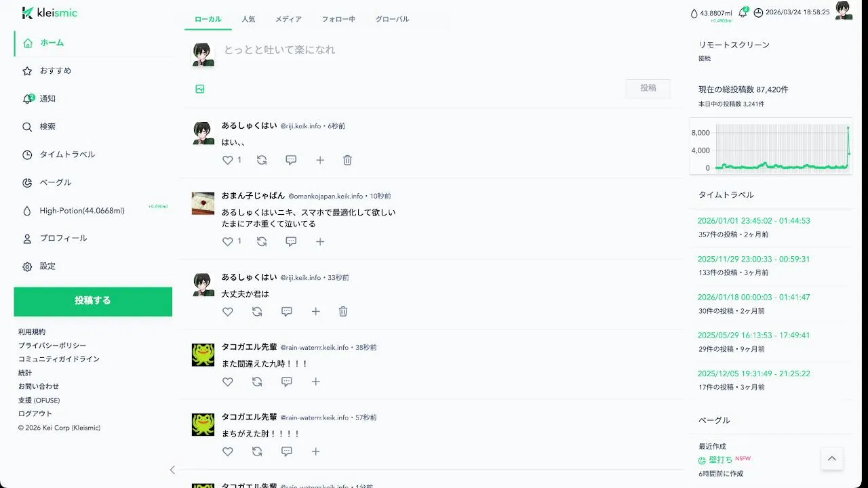Attach an image to new post

200,89
